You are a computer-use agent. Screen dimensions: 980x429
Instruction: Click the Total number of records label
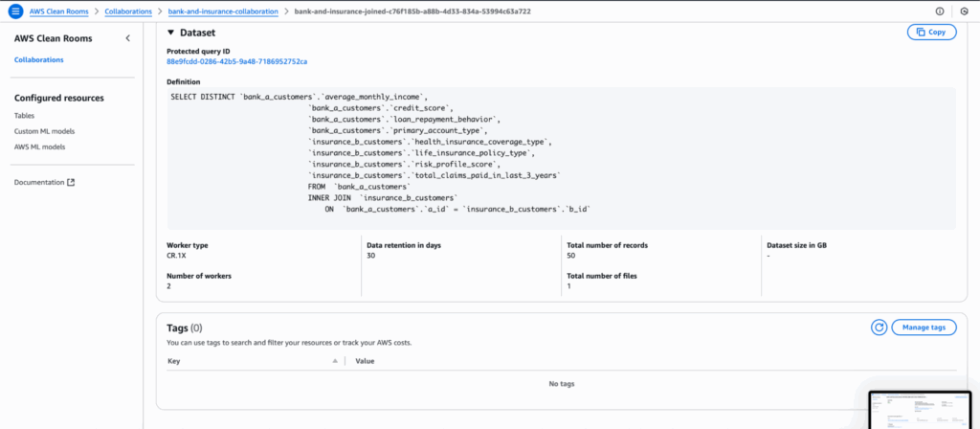[607, 245]
